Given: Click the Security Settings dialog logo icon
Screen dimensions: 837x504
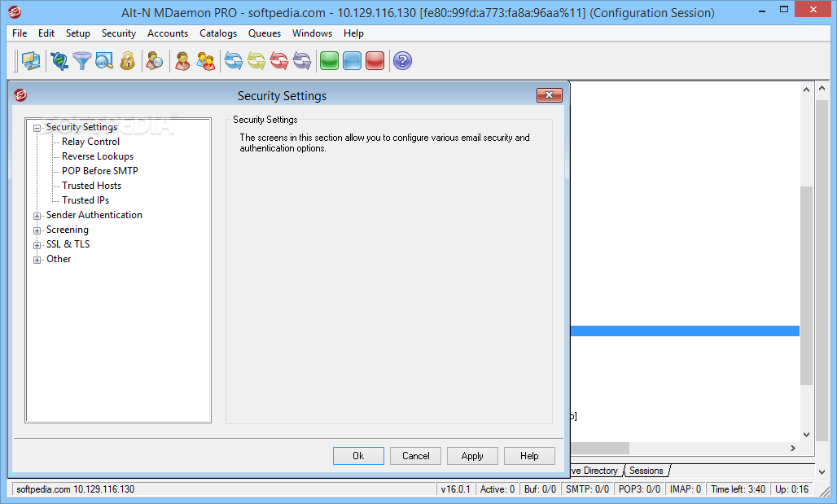Looking at the screenshot, I should click(20, 95).
